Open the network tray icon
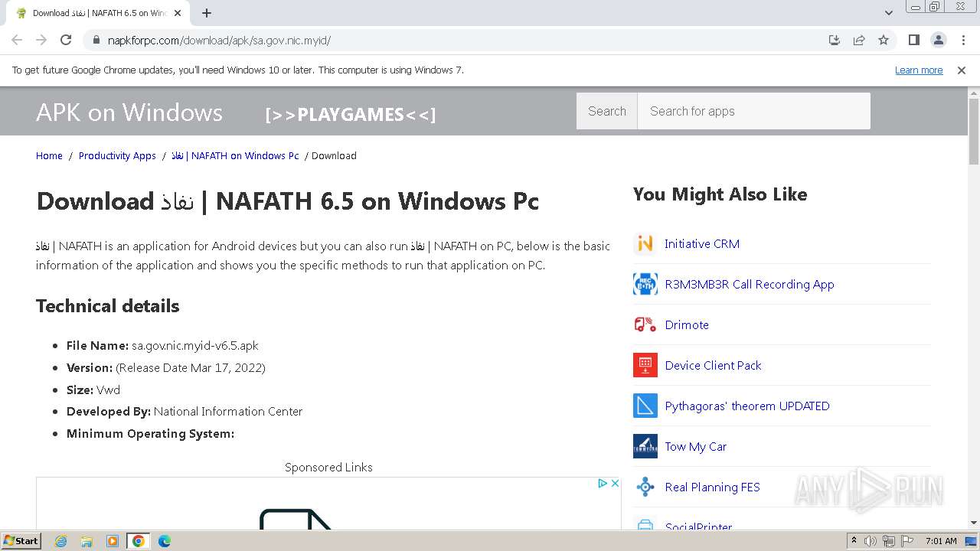Screen dimensions: 980x551 [x=889, y=541]
